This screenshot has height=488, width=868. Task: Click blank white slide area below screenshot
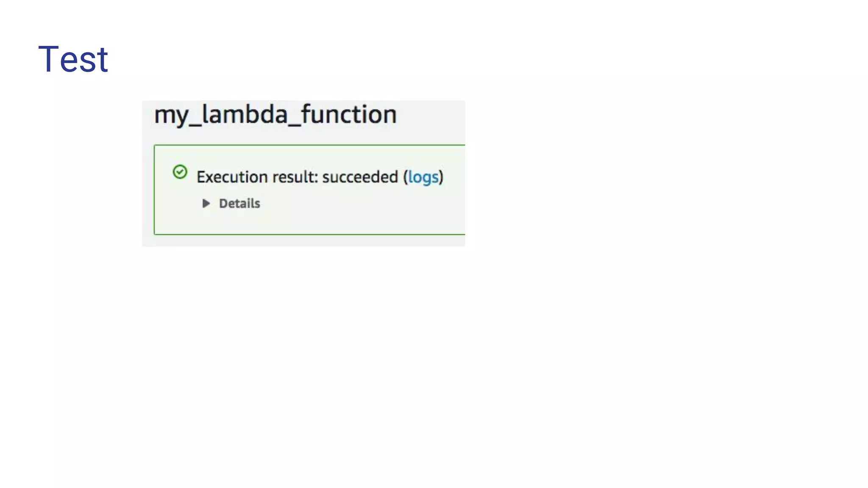click(424, 360)
